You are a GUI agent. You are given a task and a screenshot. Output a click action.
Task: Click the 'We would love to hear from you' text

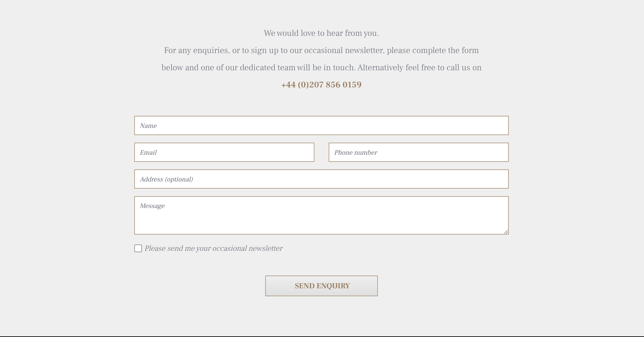click(x=321, y=33)
